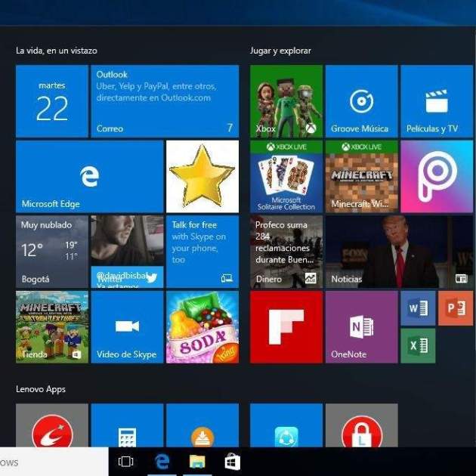Viewport: 476px width, 476px height.
Task: Open the Dinero finance tile
Action: tap(286, 252)
